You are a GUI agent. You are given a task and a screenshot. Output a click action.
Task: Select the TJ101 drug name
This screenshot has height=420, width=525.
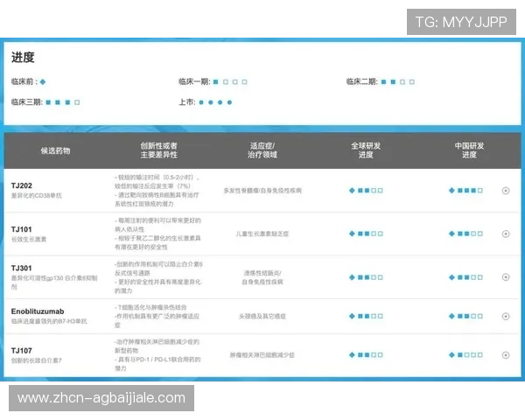point(21,229)
